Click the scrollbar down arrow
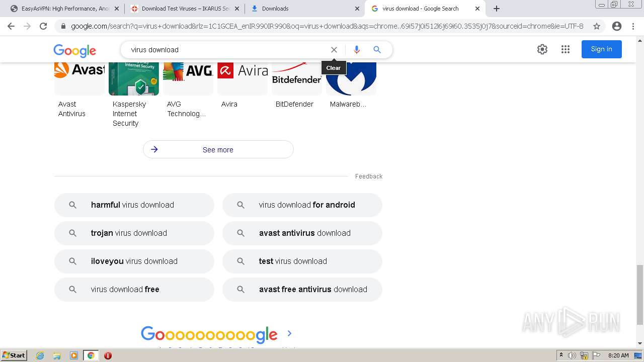644x362 pixels. tap(640, 343)
